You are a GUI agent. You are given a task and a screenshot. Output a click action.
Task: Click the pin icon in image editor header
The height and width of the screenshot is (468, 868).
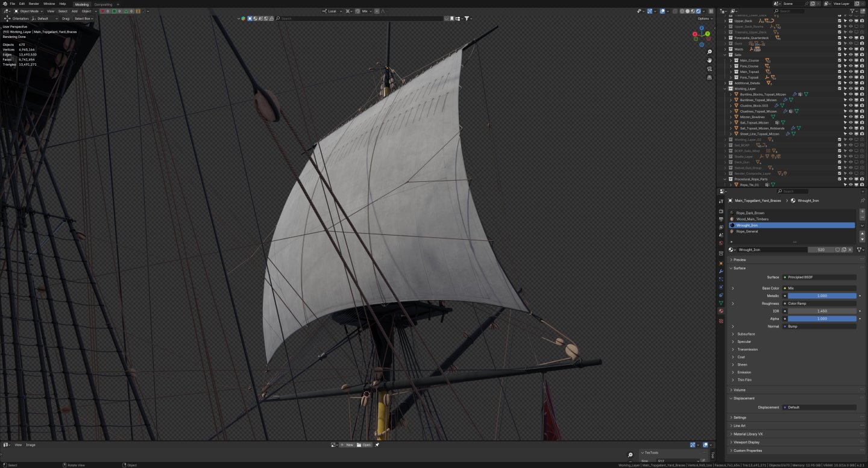point(377,445)
